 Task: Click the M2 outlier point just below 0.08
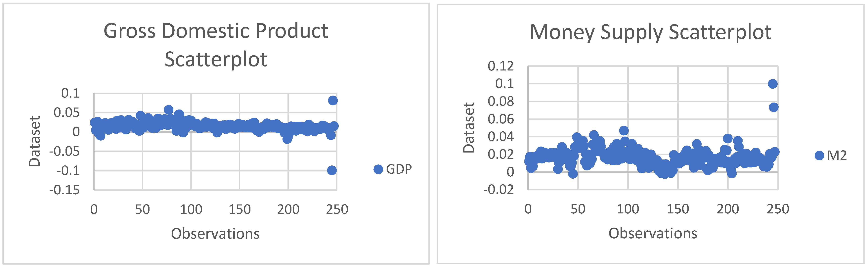pos(774,107)
